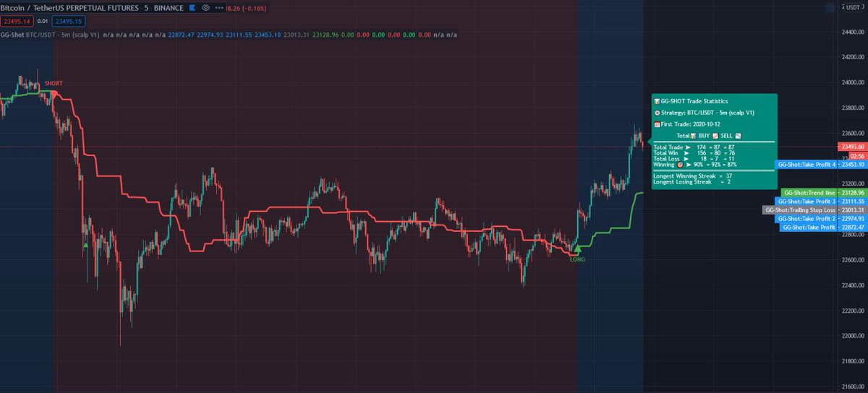Image resolution: width=868 pixels, height=393 pixels.
Task: Click the 22872.47 value in indicator legend
Action: (x=181, y=35)
